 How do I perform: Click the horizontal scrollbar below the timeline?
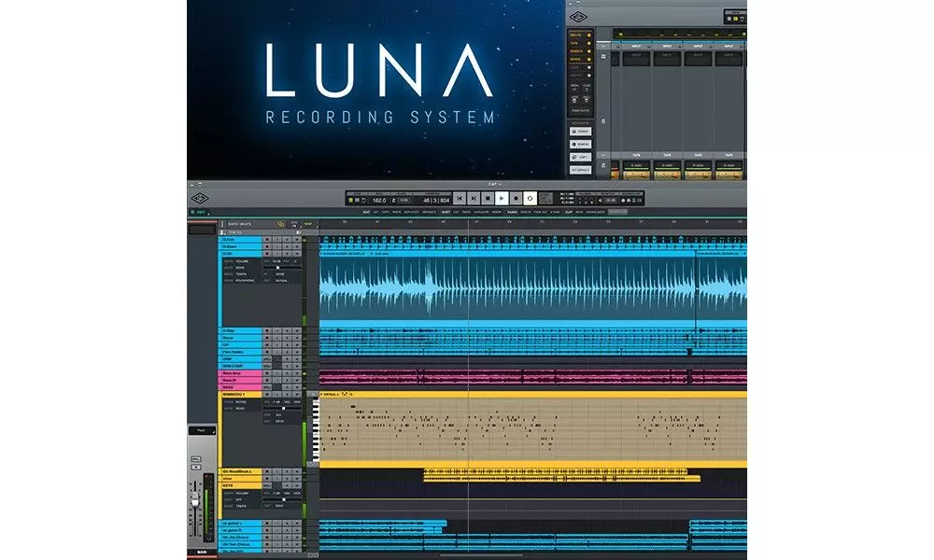(x=482, y=555)
